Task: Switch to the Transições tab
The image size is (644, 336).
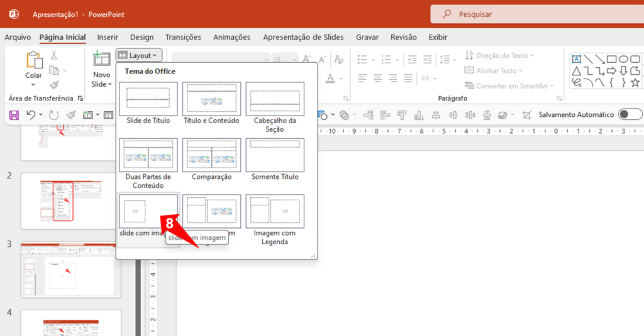Action: tap(183, 37)
